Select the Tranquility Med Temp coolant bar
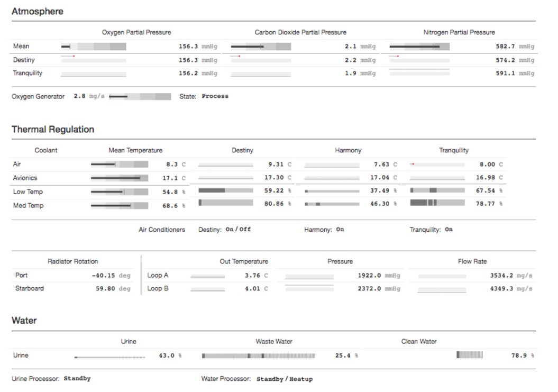 coord(437,203)
